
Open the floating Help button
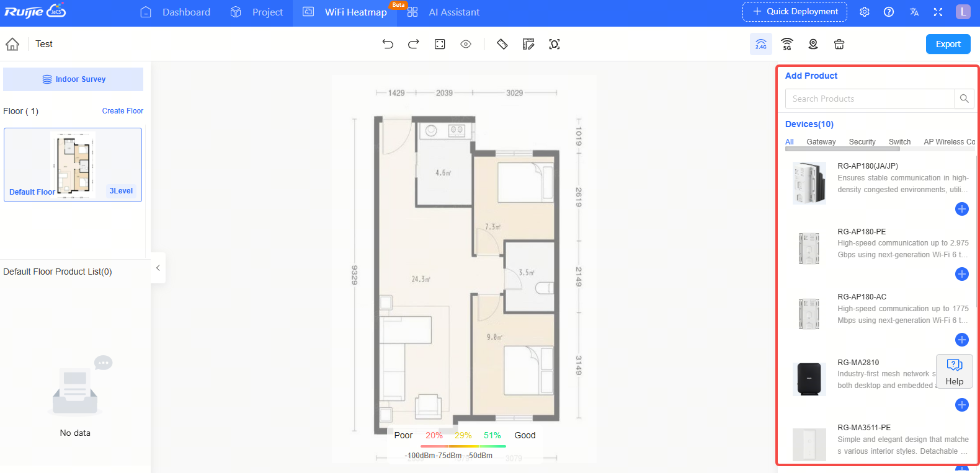(955, 371)
